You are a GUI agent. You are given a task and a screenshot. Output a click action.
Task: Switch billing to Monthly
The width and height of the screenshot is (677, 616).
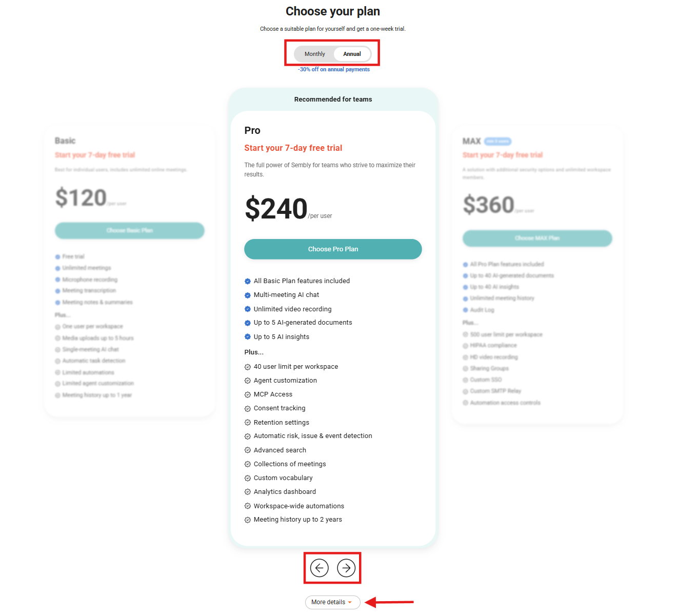(314, 54)
